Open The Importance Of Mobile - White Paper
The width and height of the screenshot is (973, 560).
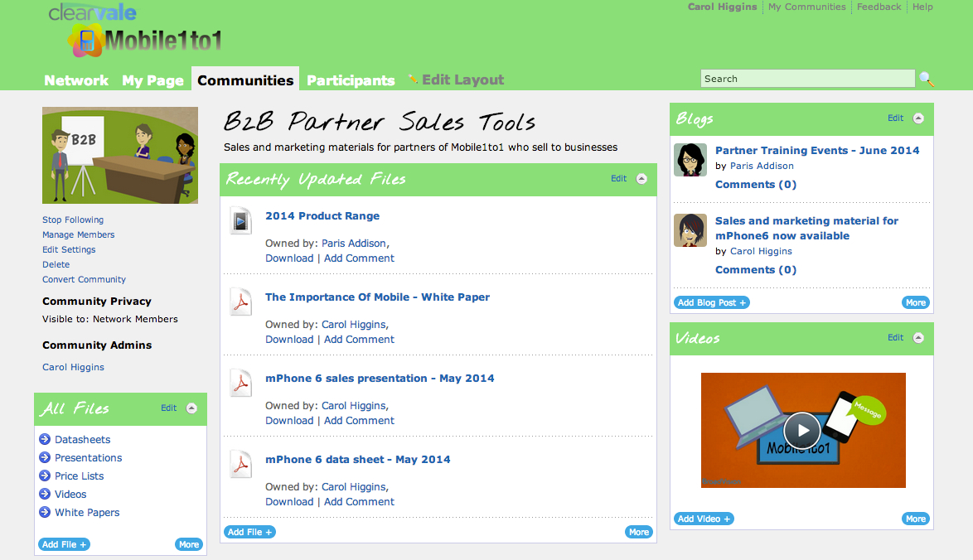pos(377,297)
